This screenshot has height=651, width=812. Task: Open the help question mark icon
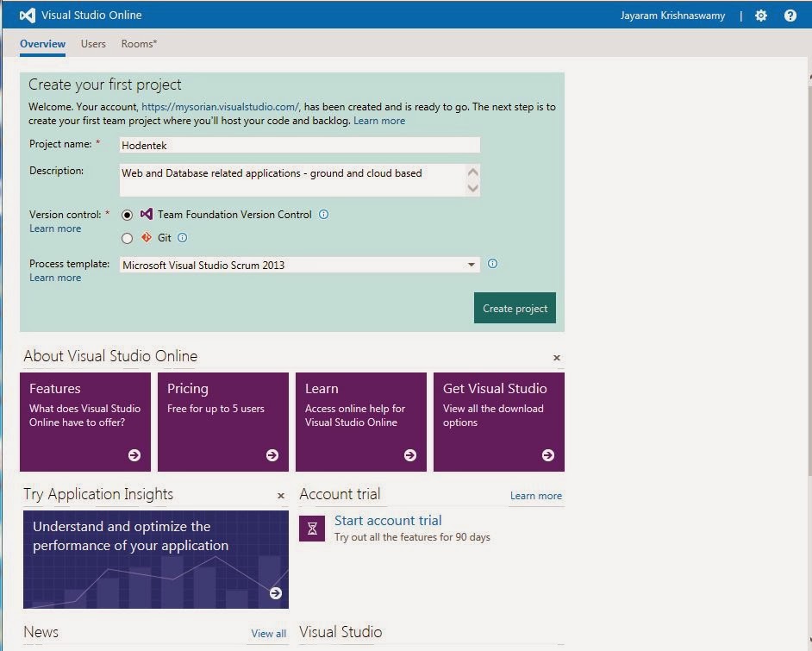(790, 16)
